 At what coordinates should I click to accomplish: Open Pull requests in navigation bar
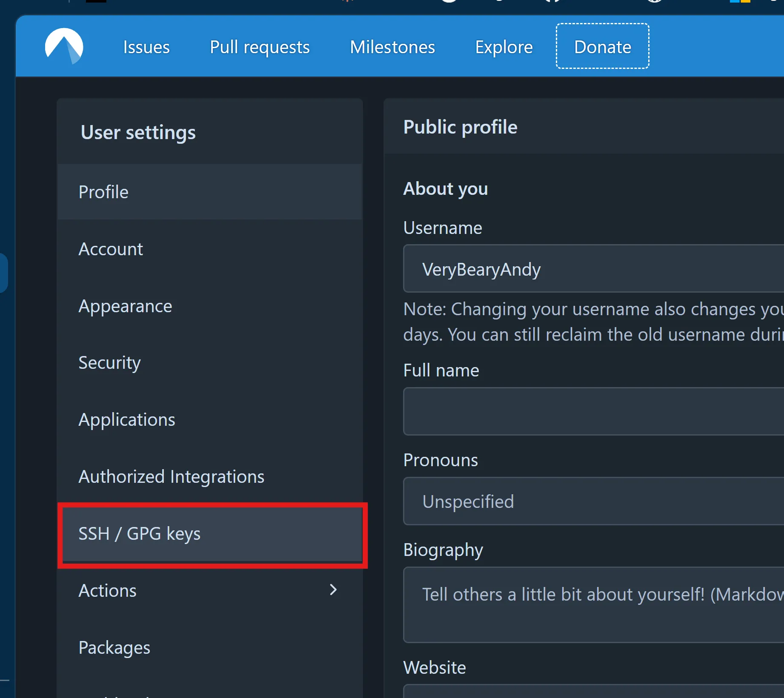(260, 47)
